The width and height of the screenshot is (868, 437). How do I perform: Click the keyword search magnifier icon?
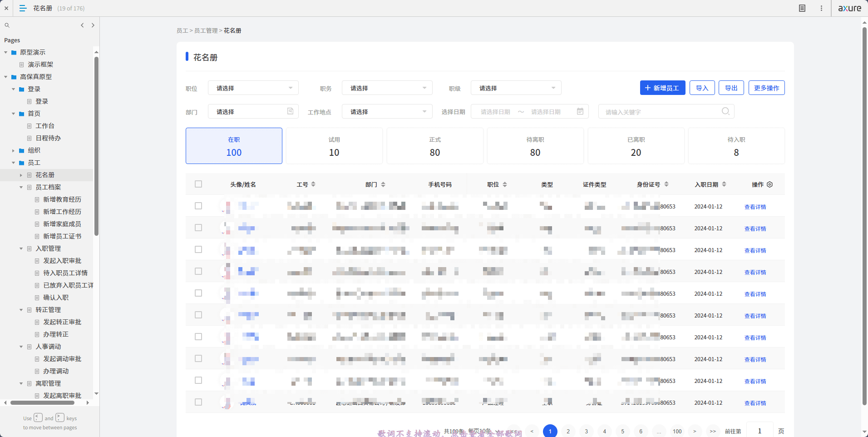pos(725,111)
